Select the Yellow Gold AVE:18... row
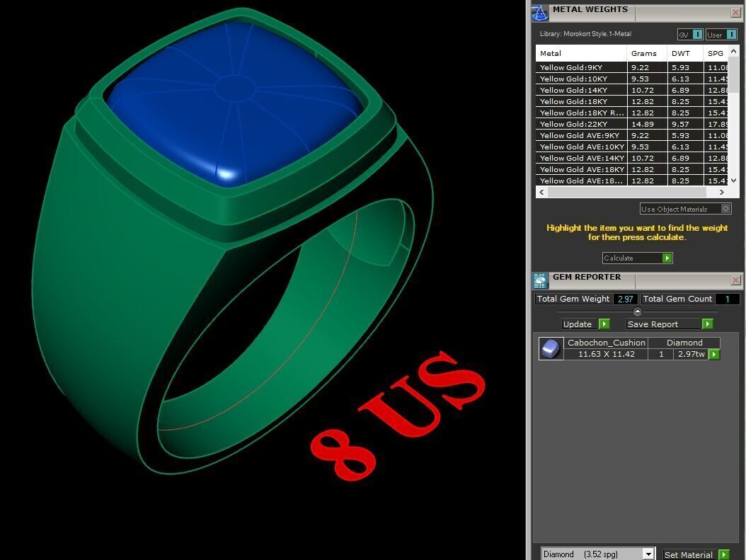Viewport: 746px width, 560px height. pyautogui.click(x=632, y=181)
